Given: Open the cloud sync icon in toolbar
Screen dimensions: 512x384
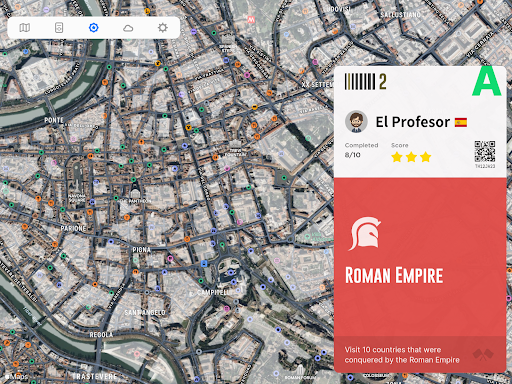Looking at the screenshot, I should [128, 28].
